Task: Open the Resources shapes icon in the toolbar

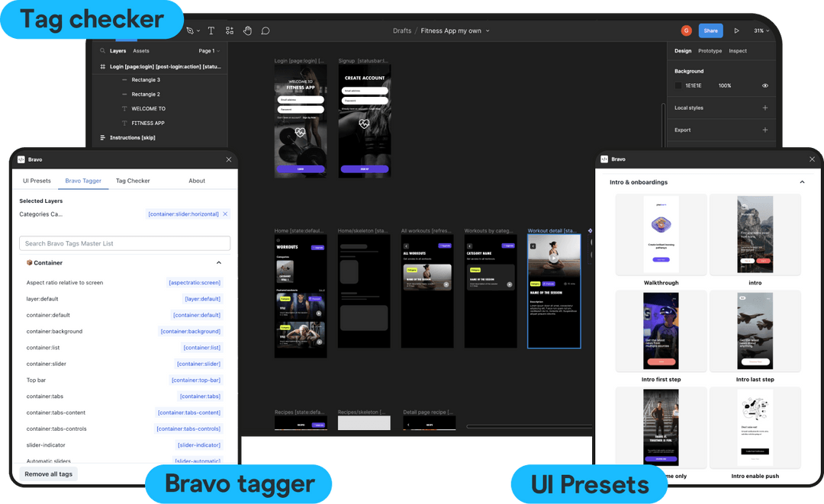Action: tap(229, 30)
